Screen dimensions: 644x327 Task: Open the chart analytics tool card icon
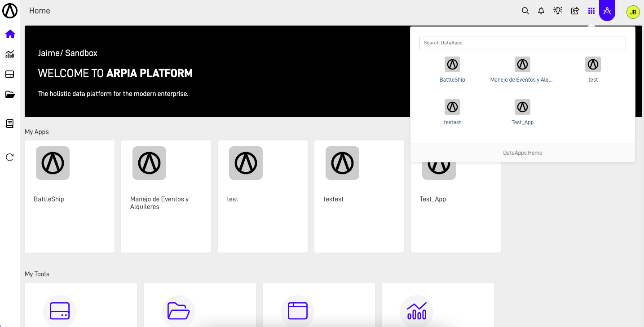coord(416,311)
